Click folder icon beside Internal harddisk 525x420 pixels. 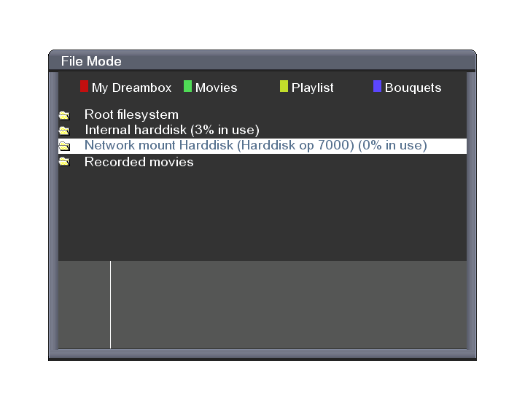[x=64, y=131]
